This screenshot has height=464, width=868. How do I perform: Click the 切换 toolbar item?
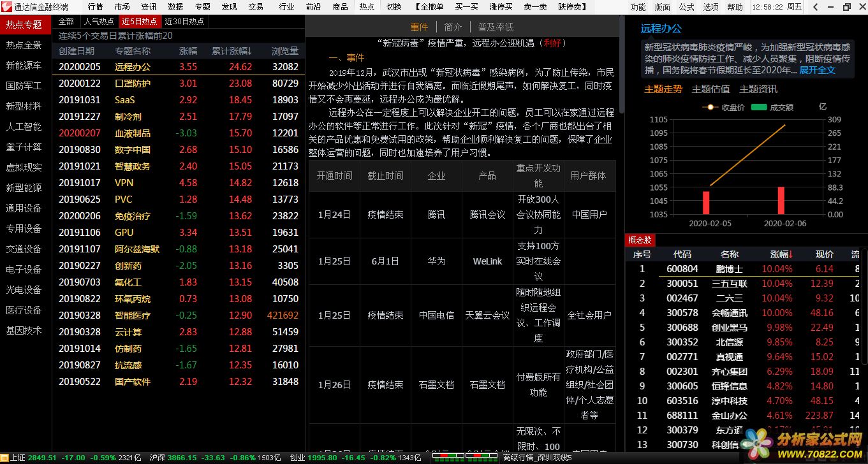[394, 7]
